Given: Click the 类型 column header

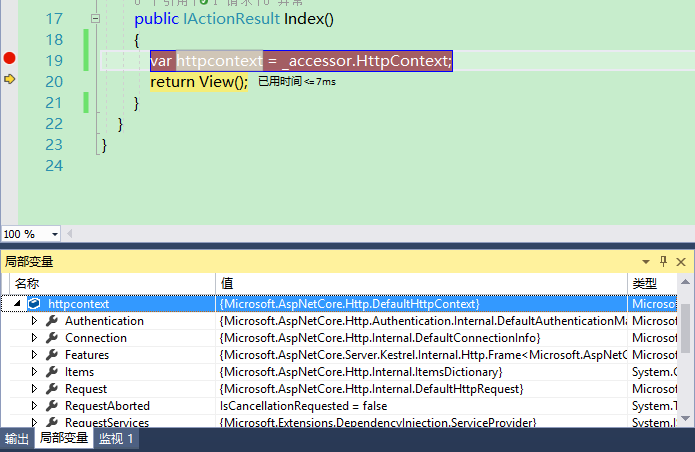Looking at the screenshot, I should click(652, 284).
